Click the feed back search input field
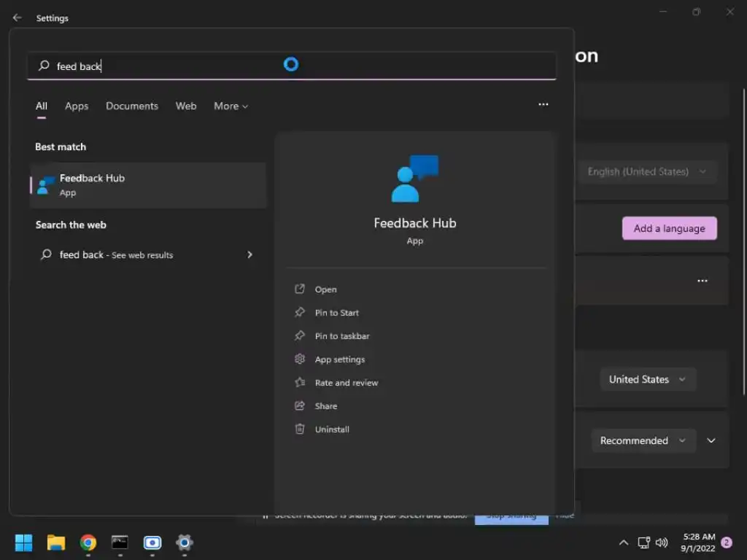This screenshot has width=747, height=560. coord(292,66)
